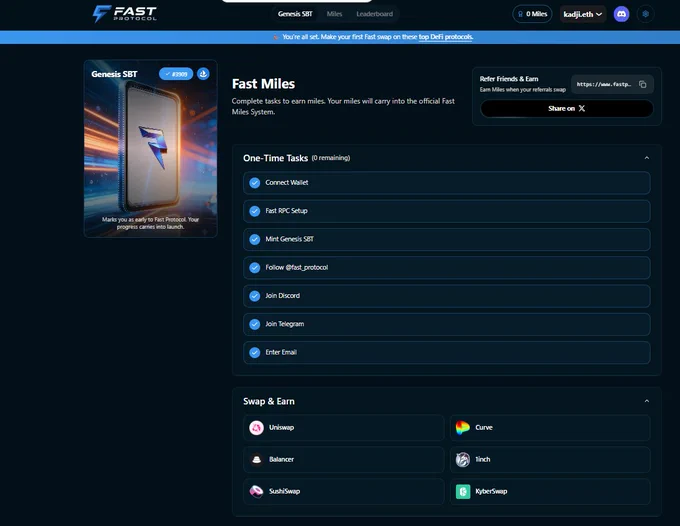Open the KyberSwap swap card
Viewport: 680px width, 526px height.
(x=550, y=491)
